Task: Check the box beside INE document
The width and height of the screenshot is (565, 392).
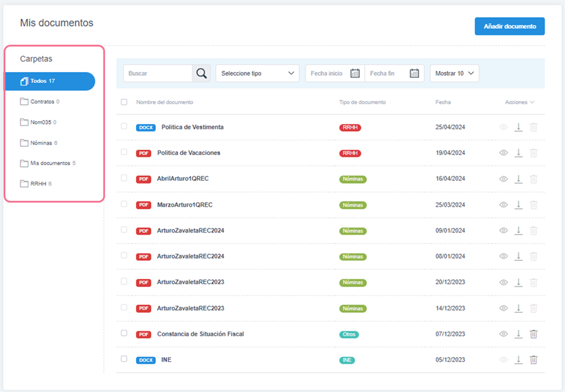Action: click(x=124, y=359)
